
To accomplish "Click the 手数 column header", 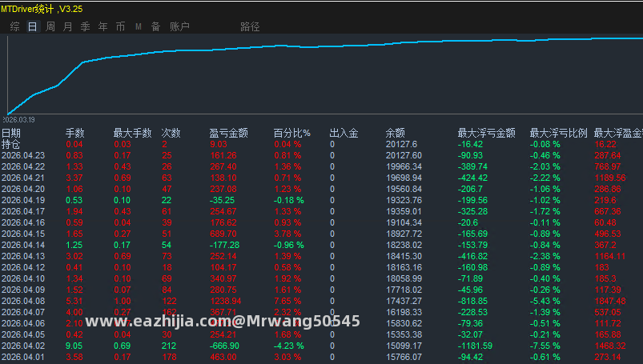I will point(75,133).
